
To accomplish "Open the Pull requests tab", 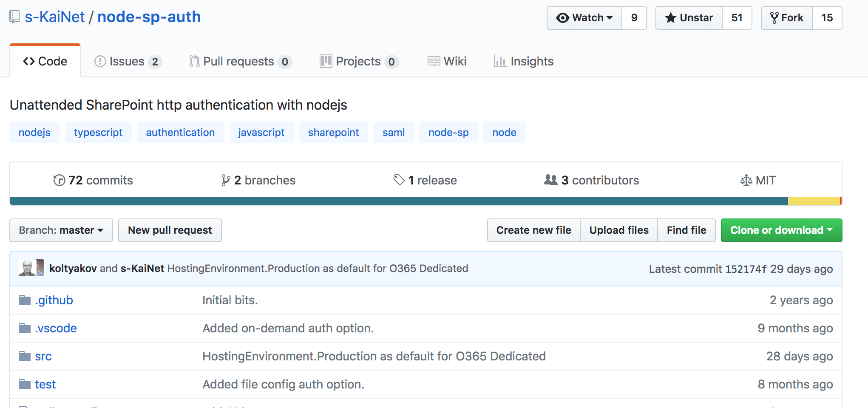I will 240,62.
